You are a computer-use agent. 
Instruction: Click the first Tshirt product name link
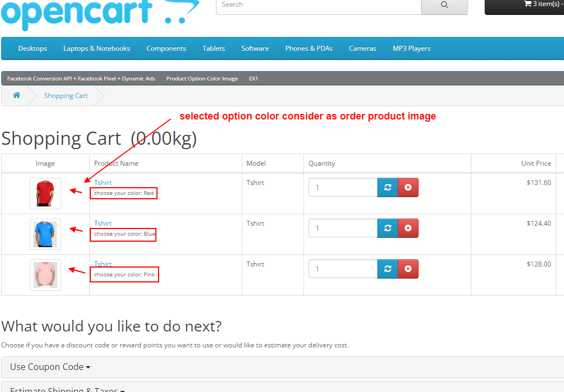pos(102,182)
